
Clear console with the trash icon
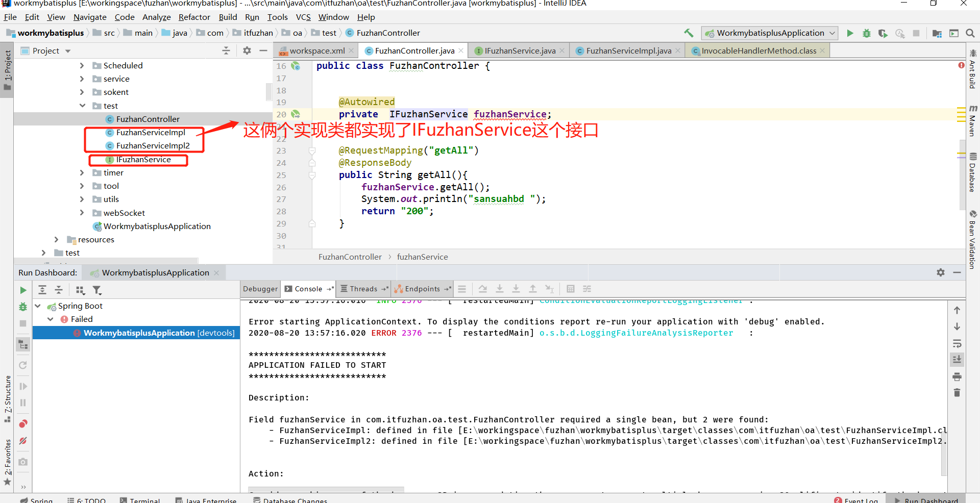[x=957, y=392]
